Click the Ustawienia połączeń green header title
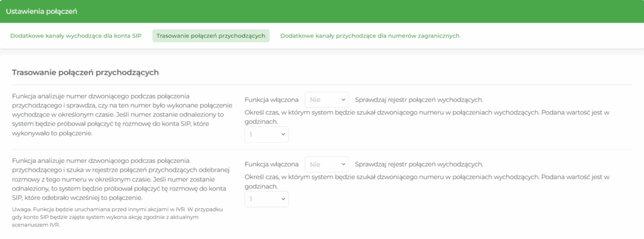This screenshot has width=644, height=239. 41,11
